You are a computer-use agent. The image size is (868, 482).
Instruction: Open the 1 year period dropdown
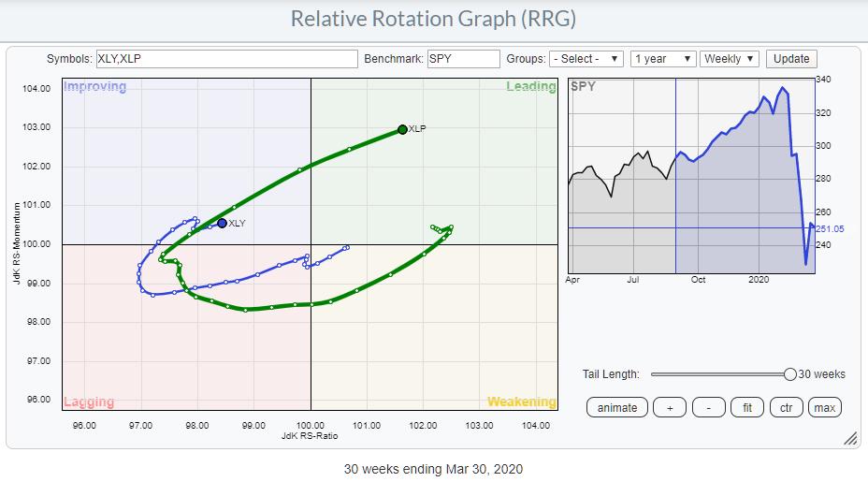coord(663,59)
